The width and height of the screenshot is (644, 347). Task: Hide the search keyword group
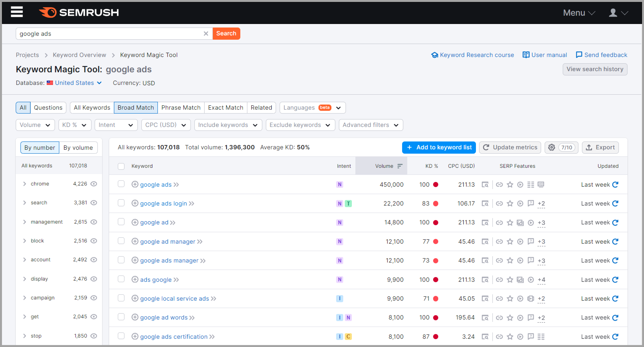[x=94, y=203]
